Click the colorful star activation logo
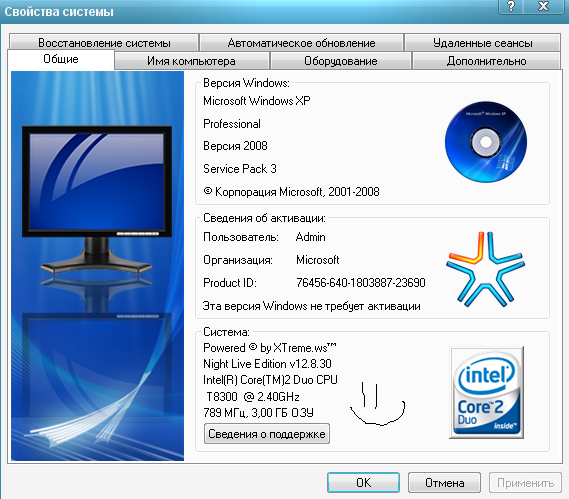The height and width of the screenshot is (499, 569). click(486, 269)
